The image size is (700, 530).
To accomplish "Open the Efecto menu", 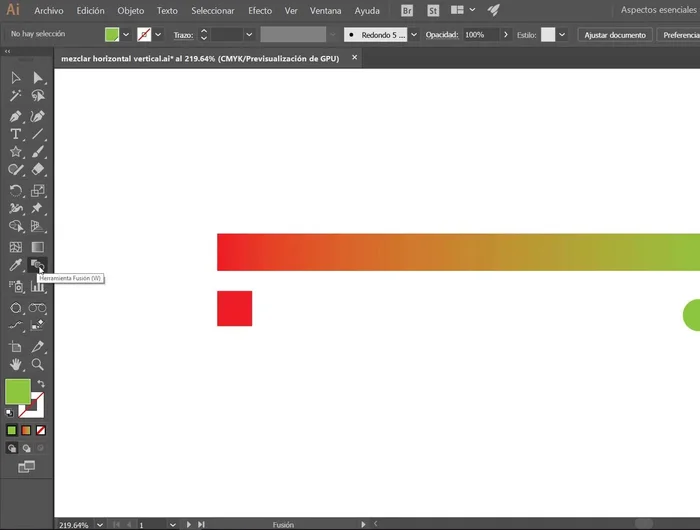I will tap(259, 10).
